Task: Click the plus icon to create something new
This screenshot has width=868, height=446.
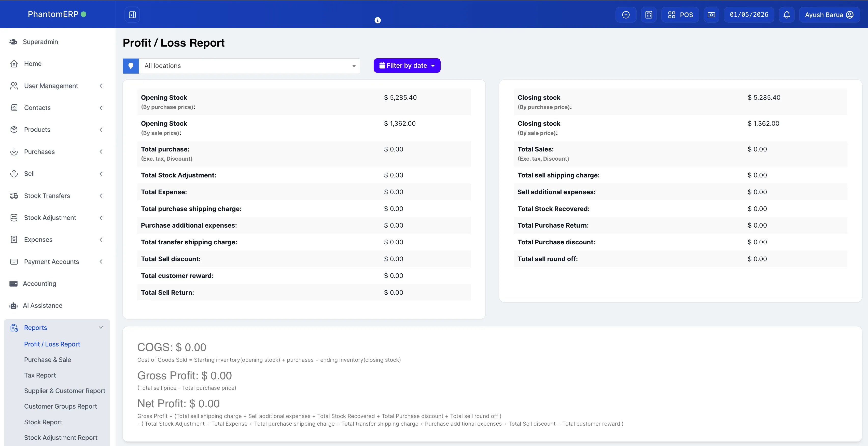Action: 626,15
